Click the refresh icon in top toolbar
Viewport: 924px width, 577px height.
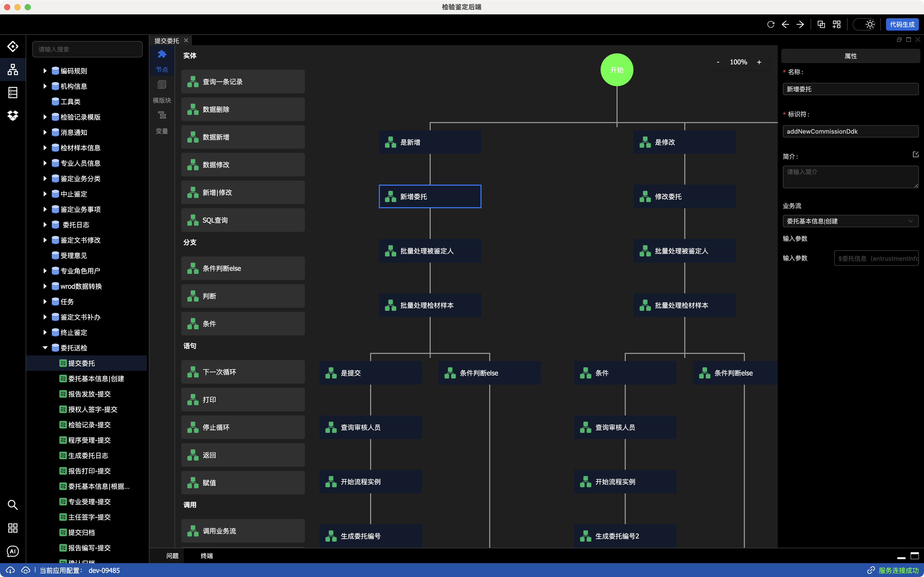point(771,24)
